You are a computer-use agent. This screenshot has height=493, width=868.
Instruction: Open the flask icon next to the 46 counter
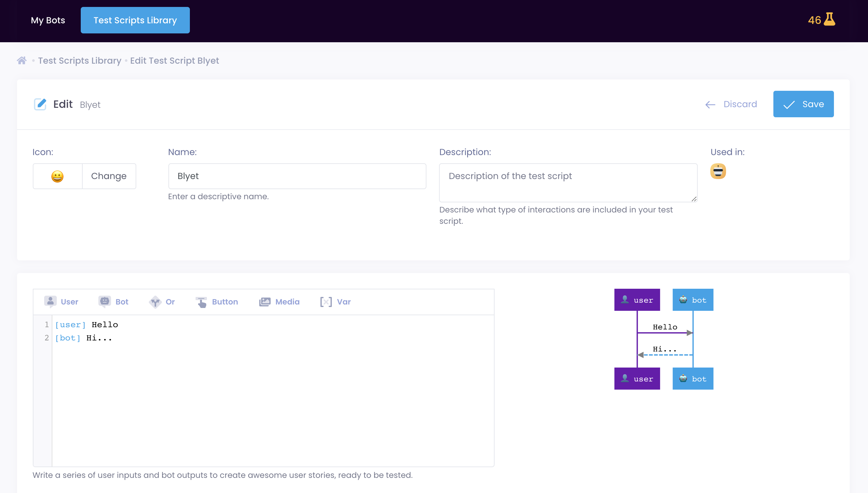click(829, 20)
